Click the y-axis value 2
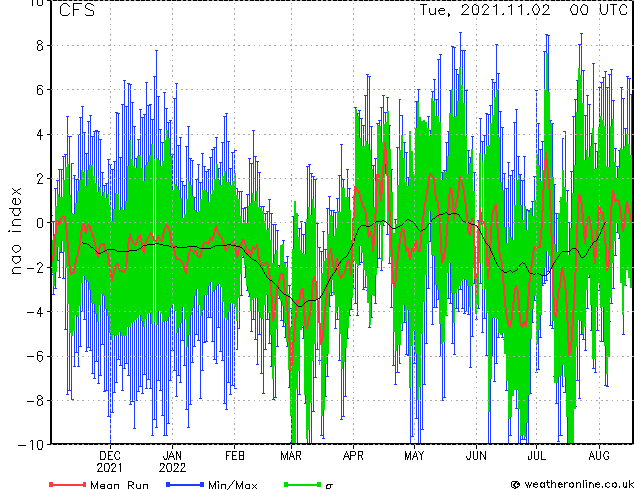Image resolution: width=634 pixels, height=490 pixels. [x=40, y=179]
